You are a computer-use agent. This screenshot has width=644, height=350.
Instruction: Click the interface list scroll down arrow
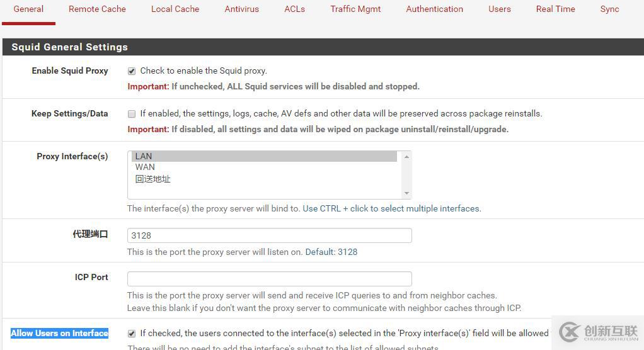click(x=406, y=193)
